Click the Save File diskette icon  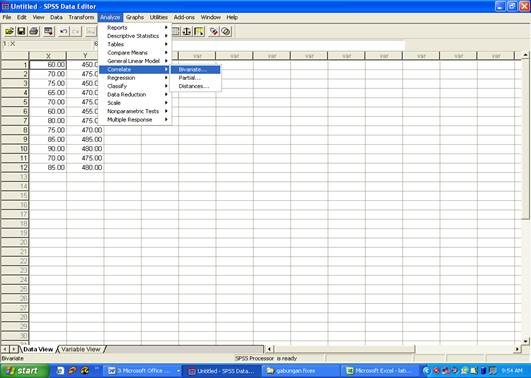point(21,32)
